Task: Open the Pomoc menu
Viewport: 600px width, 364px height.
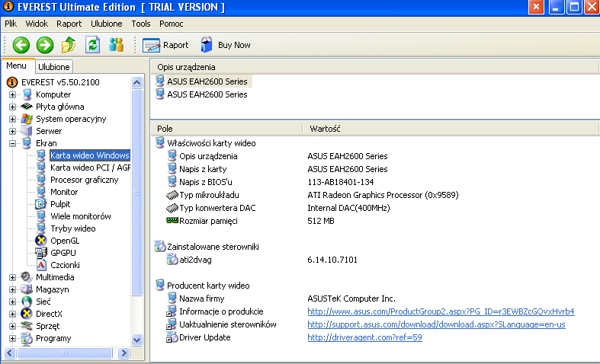Action: point(171,24)
